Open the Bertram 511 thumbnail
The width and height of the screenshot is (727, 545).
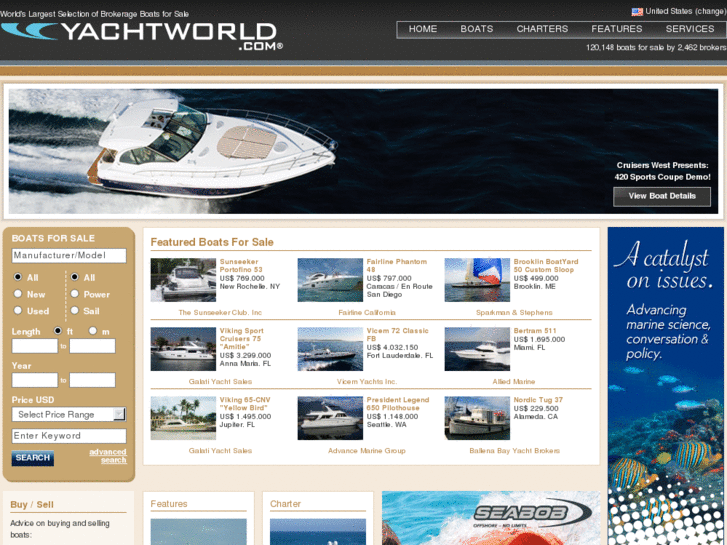click(x=477, y=349)
